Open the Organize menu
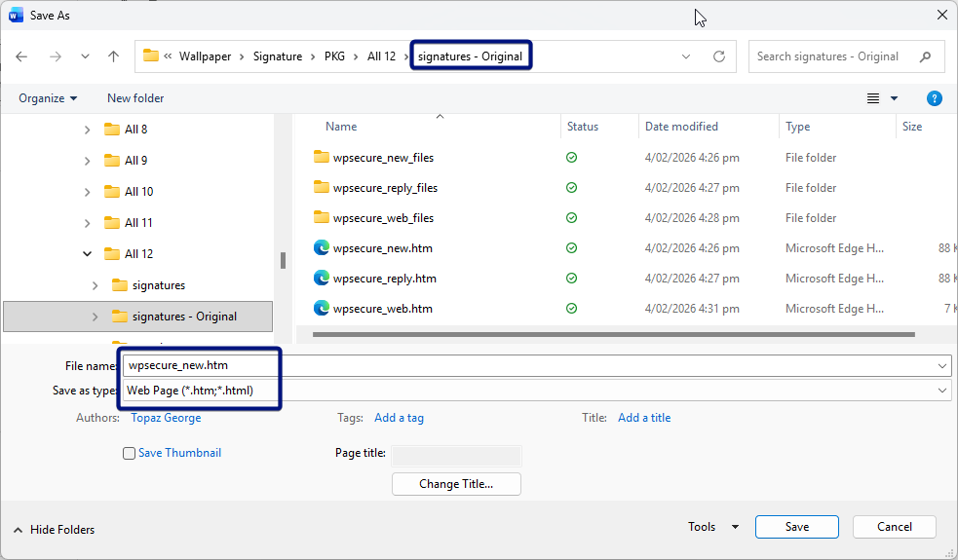The image size is (958, 560). 48,98
